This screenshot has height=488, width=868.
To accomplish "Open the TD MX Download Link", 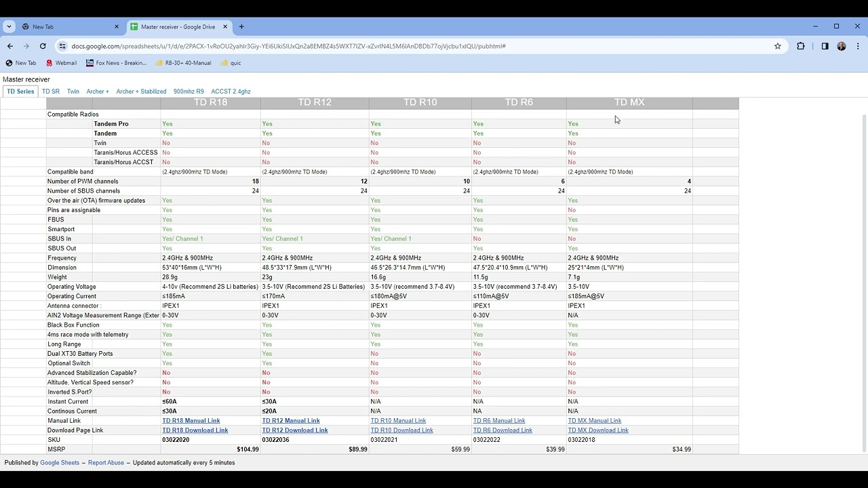I will [598, 430].
